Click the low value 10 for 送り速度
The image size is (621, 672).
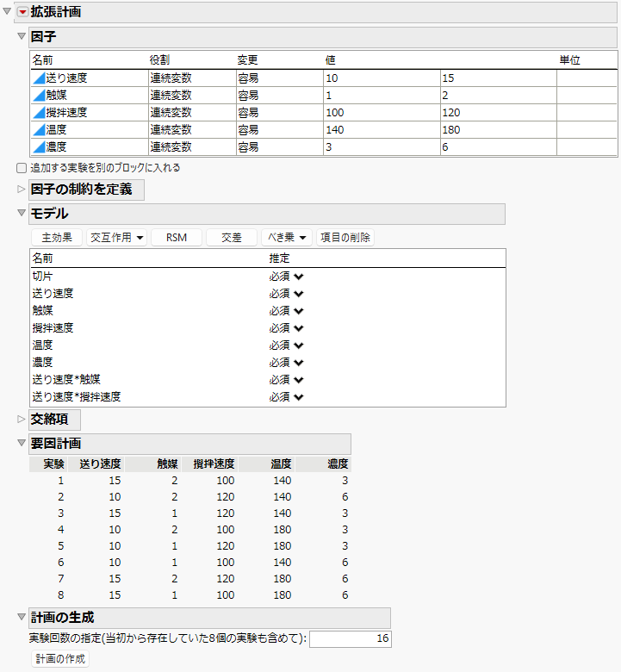coord(382,78)
